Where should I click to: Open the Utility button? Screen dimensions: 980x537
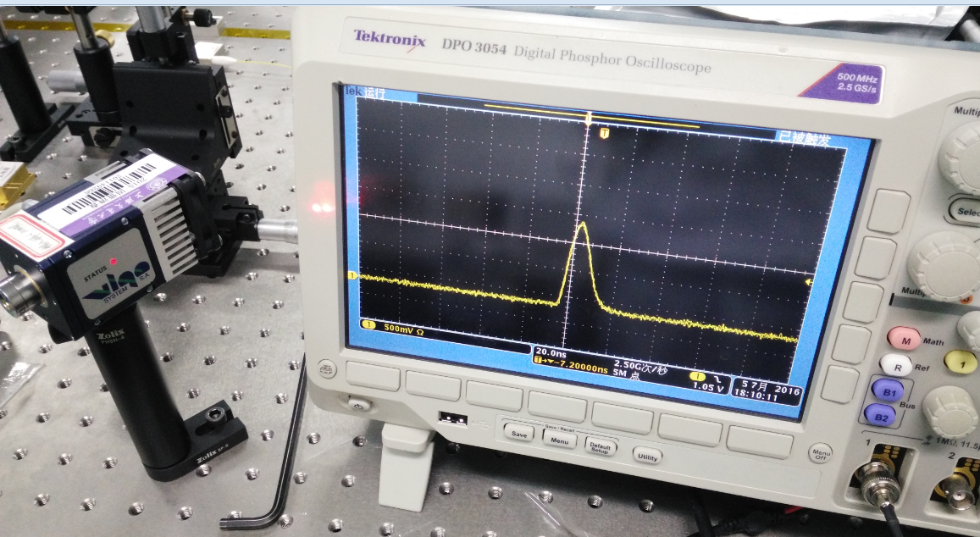tap(647, 457)
